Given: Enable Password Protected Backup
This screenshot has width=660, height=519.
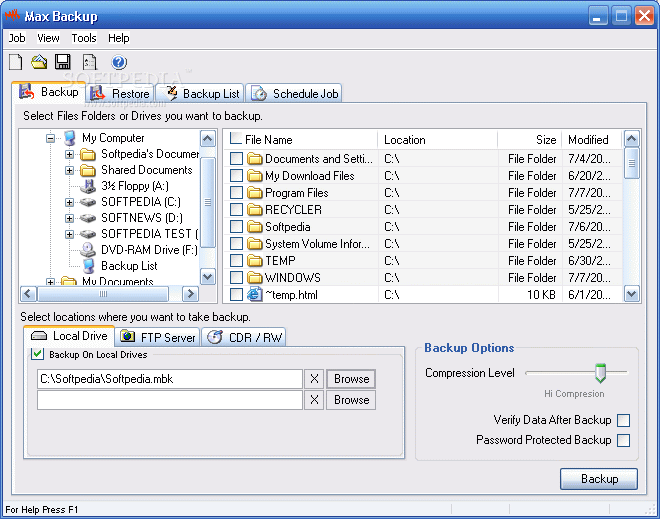Looking at the screenshot, I should tap(623, 440).
